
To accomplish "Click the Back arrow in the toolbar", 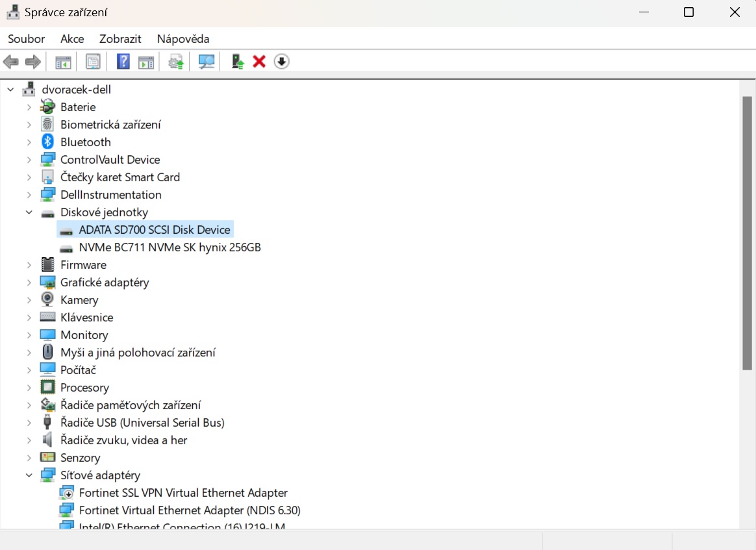I will [x=11, y=62].
